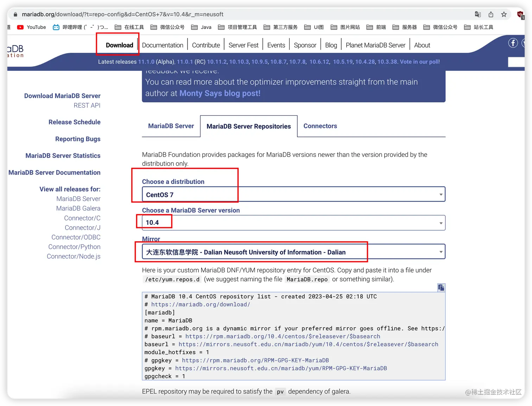
Task: Click the neusoft gpgkey URL
Action: [x=281, y=368]
